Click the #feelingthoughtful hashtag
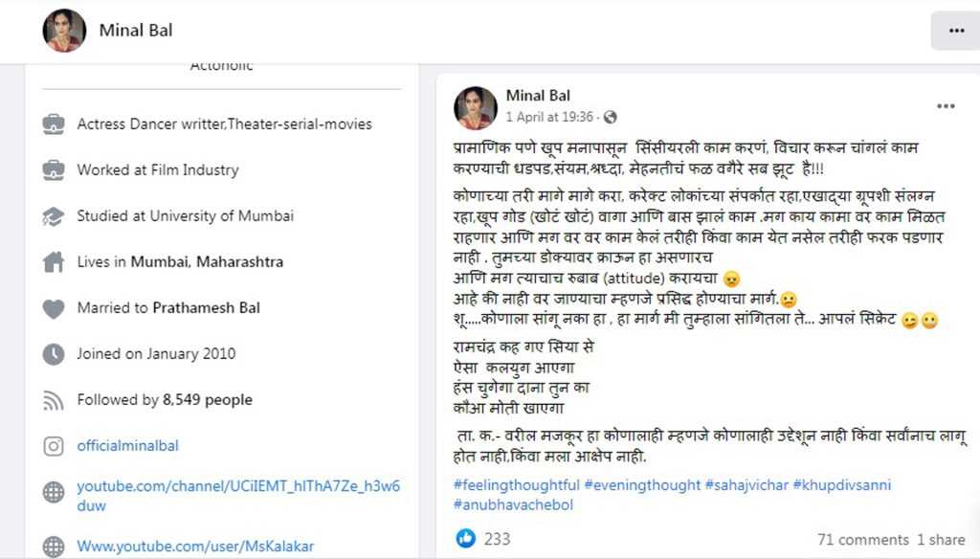 pos(516,484)
